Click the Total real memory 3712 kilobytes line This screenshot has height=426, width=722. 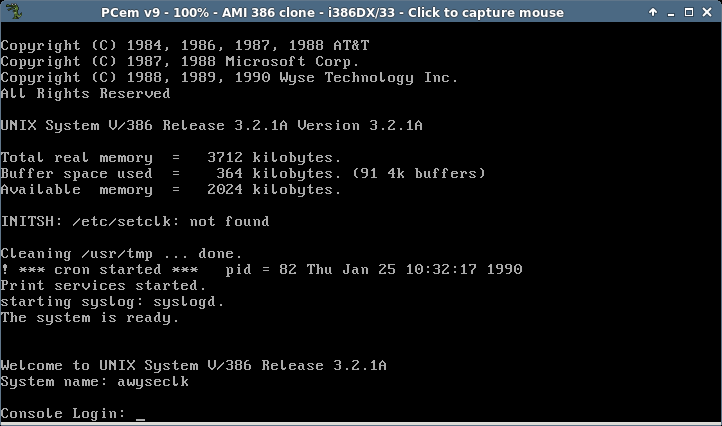[x=171, y=158]
